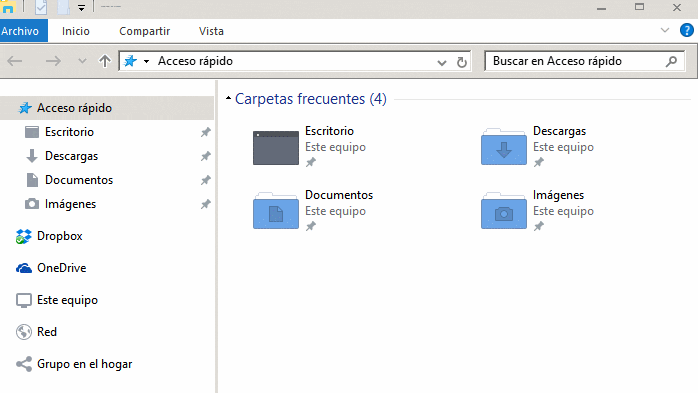Collapse the Carpetas frecuentes section
Screen dimensions: 698x393
click(x=228, y=98)
